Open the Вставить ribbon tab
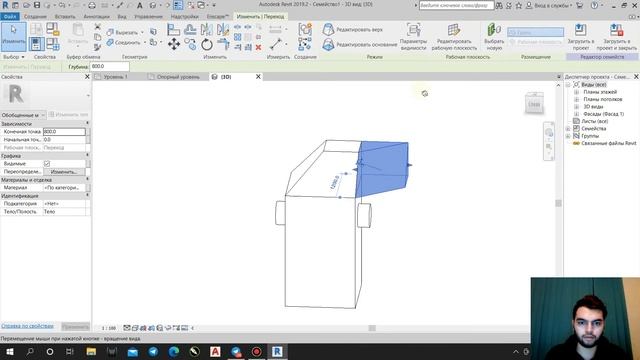Image resolution: width=640 pixels, height=360 pixels. pyautogui.click(x=65, y=17)
